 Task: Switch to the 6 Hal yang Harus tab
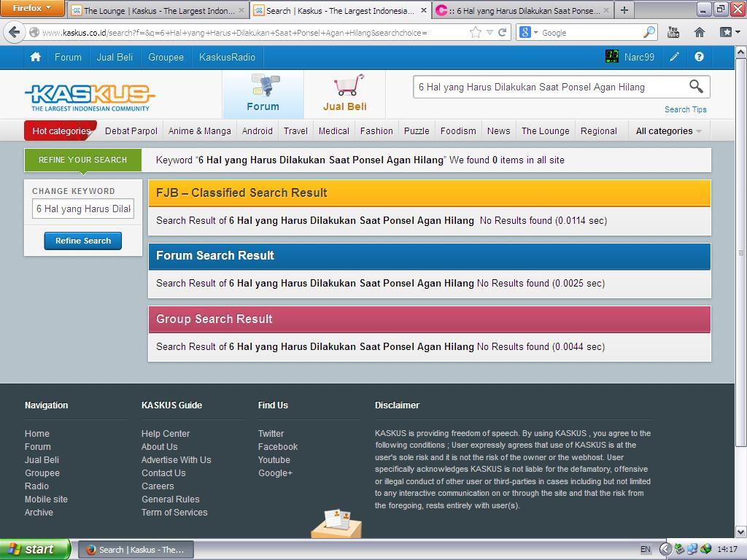[523, 10]
